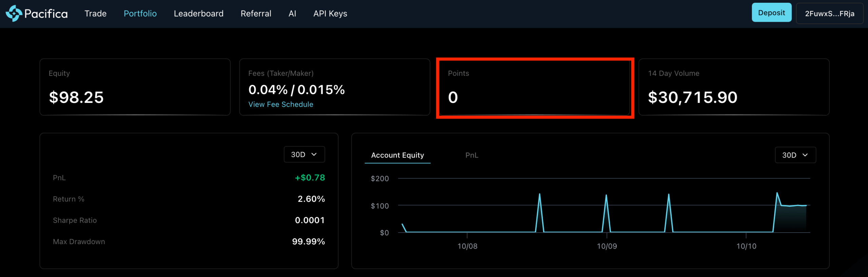The width and height of the screenshot is (868, 277).
Task: Open the AI menu item
Action: (x=292, y=14)
